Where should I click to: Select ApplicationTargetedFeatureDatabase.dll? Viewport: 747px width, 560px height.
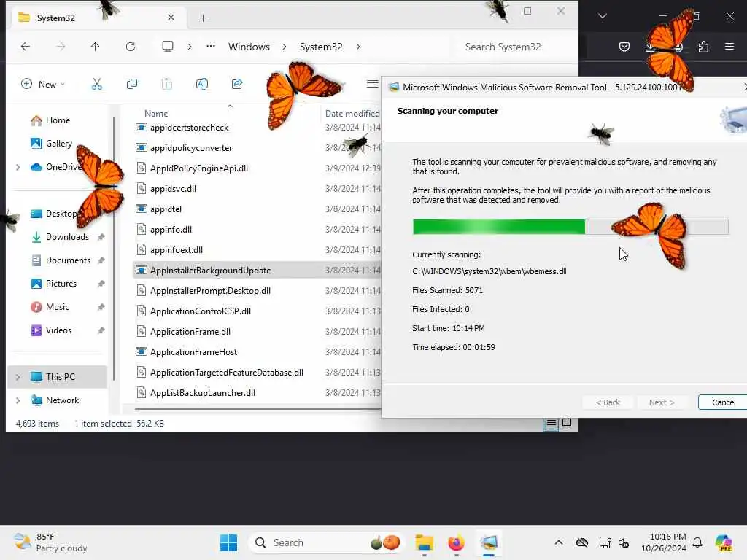[226, 373]
